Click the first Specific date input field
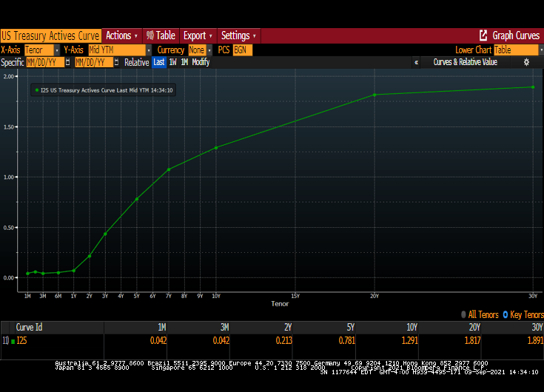 coord(44,62)
